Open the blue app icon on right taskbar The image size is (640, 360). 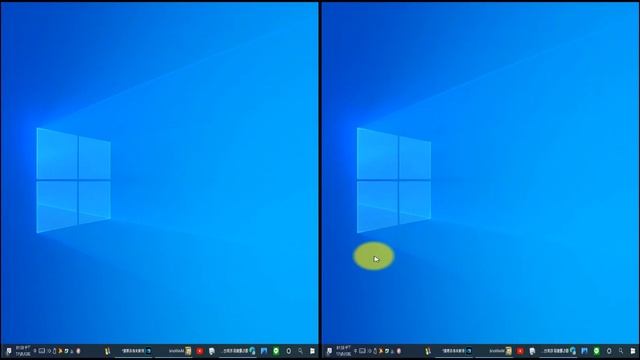584,351
